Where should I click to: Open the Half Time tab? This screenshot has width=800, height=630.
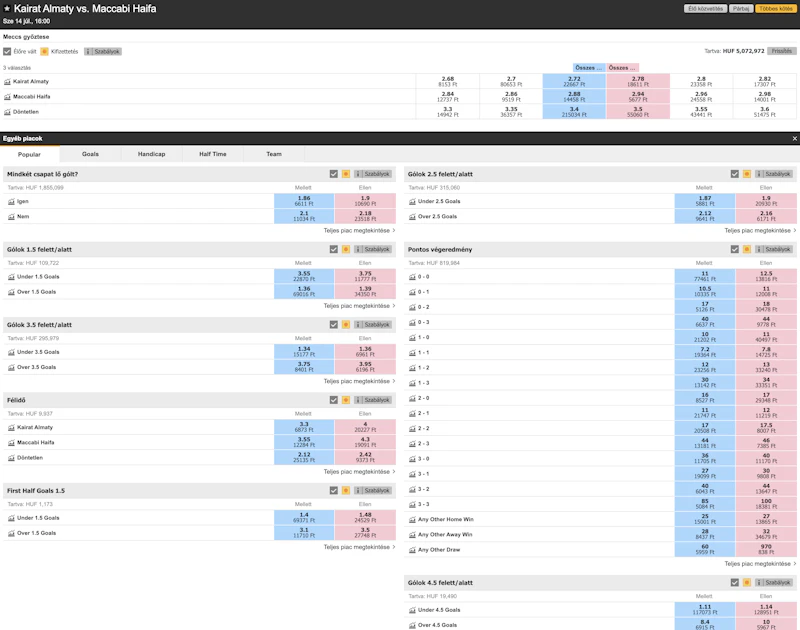[213, 154]
